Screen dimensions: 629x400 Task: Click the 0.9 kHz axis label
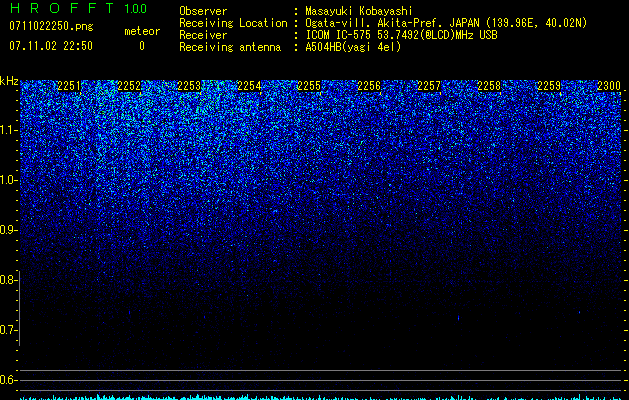tap(8, 230)
